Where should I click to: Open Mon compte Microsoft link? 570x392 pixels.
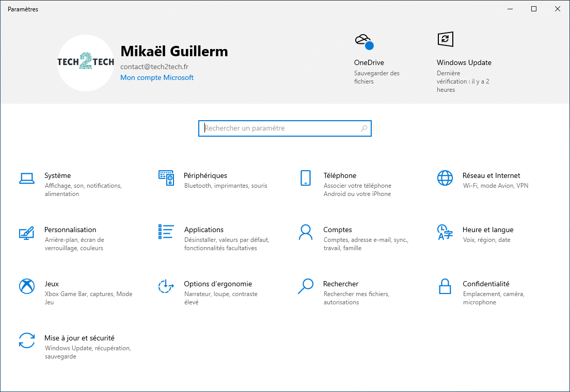click(156, 77)
